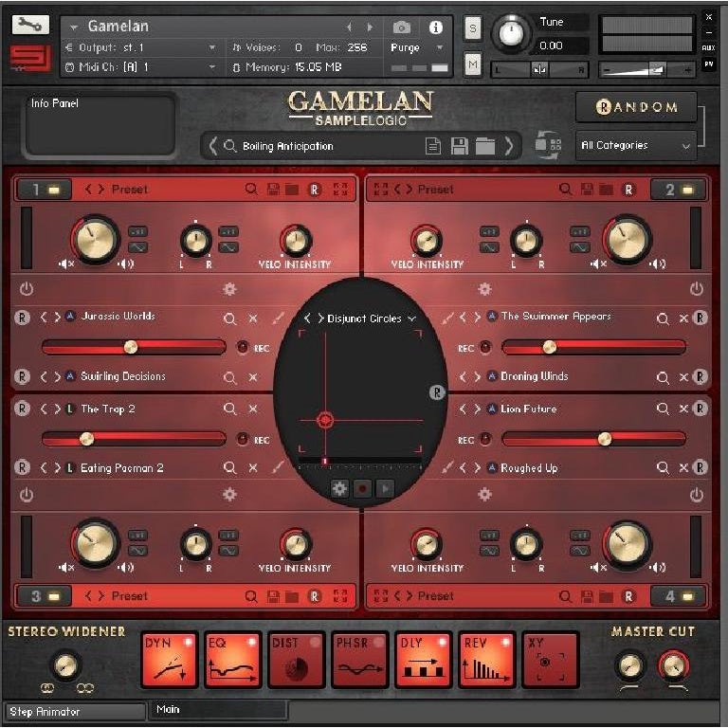The height and width of the screenshot is (728, 728).
Task: Open the instrument info icon
Action: point(435,27)
